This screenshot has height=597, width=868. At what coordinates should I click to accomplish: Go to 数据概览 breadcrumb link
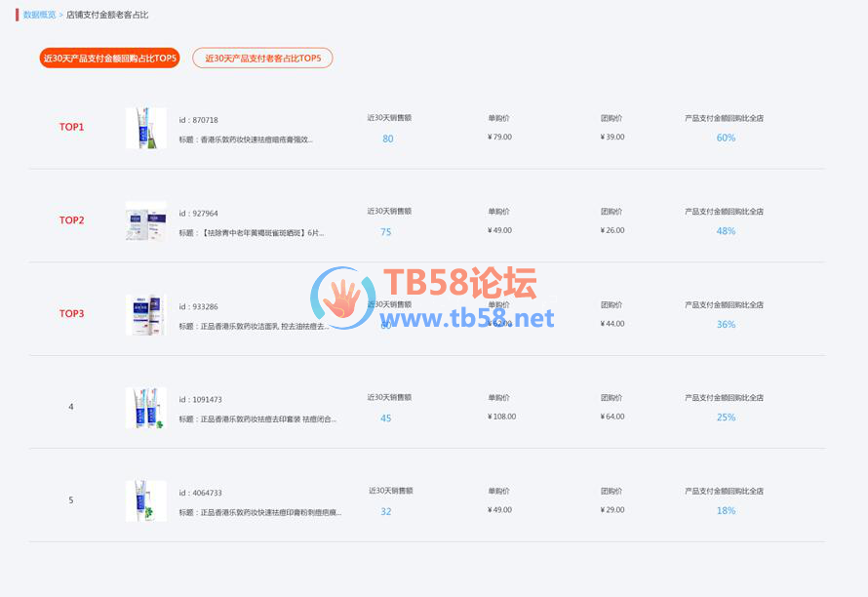click(x=39, y=15)
